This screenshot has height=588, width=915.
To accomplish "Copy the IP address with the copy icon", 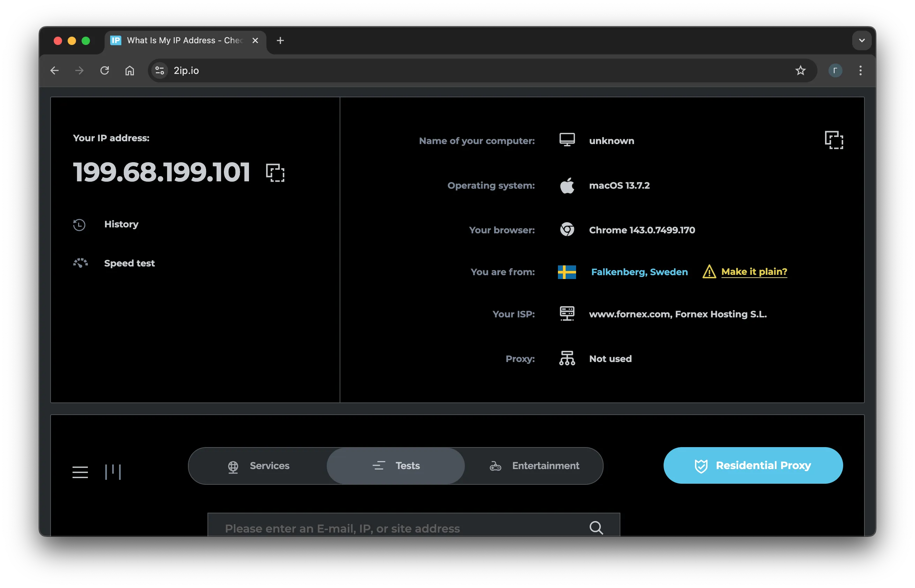I will (275, 173).
